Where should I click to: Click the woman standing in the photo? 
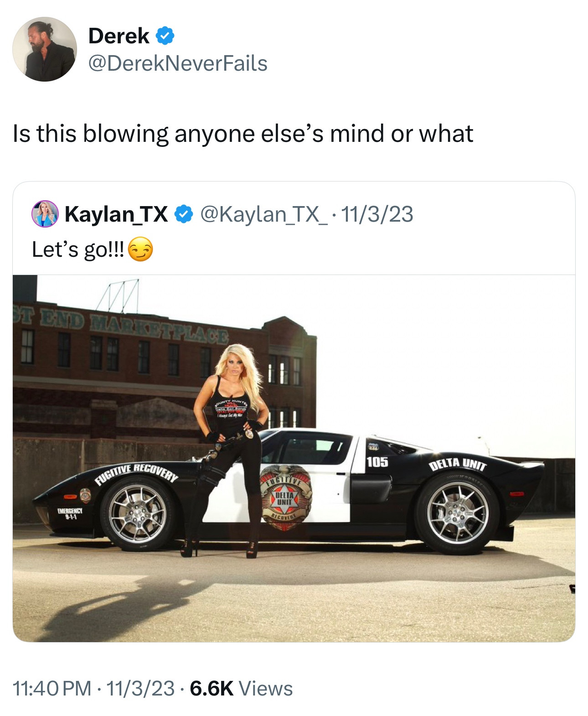tap(231, 449)
